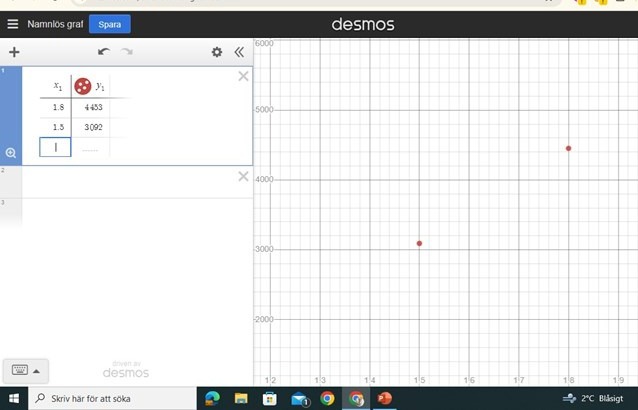Toggle y1 column point visibility
Screen dimensions: 638x410
[x=83, y=86]
